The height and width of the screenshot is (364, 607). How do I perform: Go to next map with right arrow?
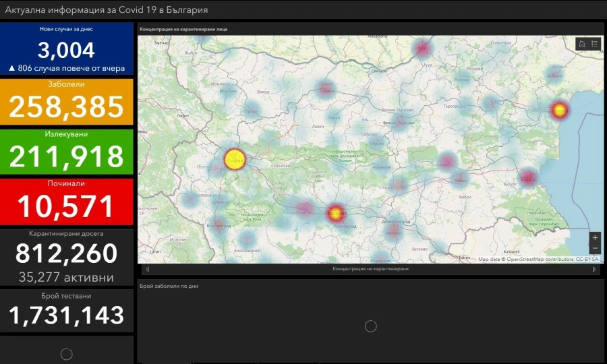(594, 269)
